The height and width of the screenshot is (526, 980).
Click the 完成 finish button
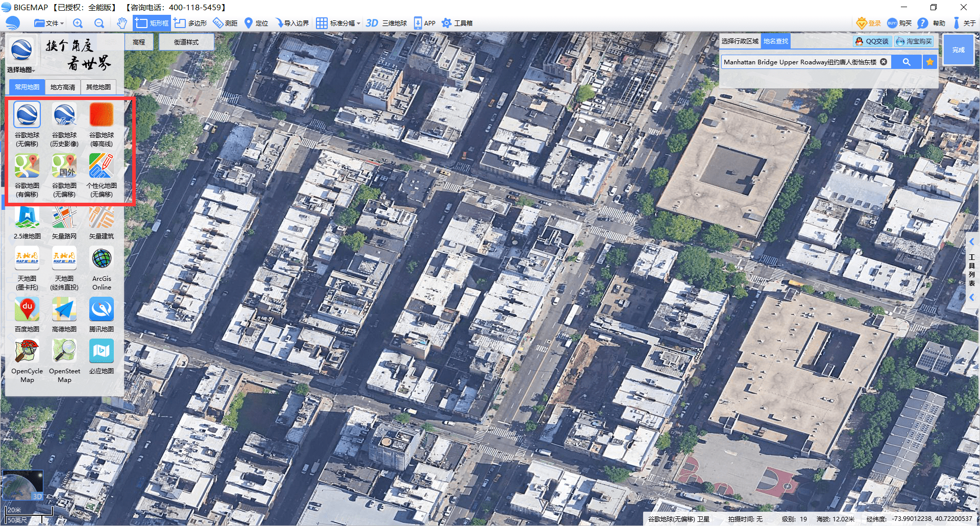(958, 50)
